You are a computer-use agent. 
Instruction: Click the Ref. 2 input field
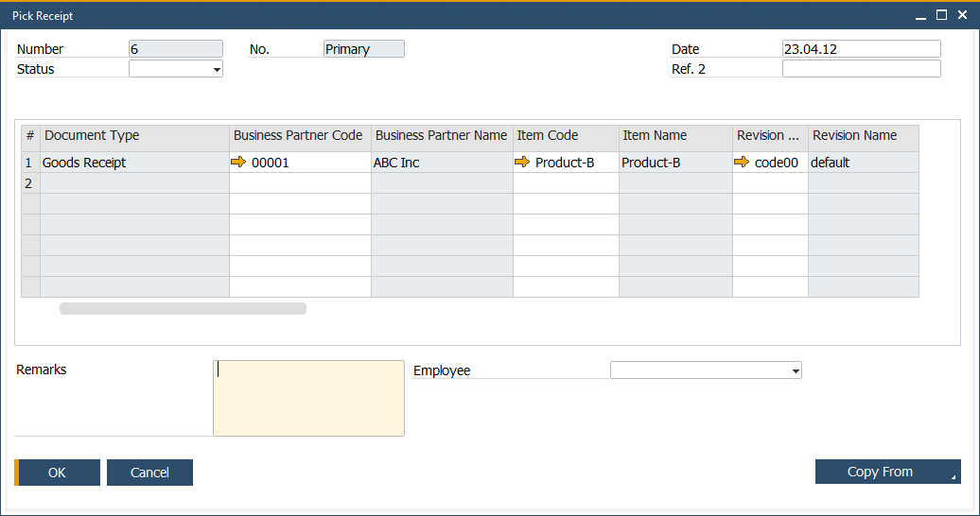(861, 69)
